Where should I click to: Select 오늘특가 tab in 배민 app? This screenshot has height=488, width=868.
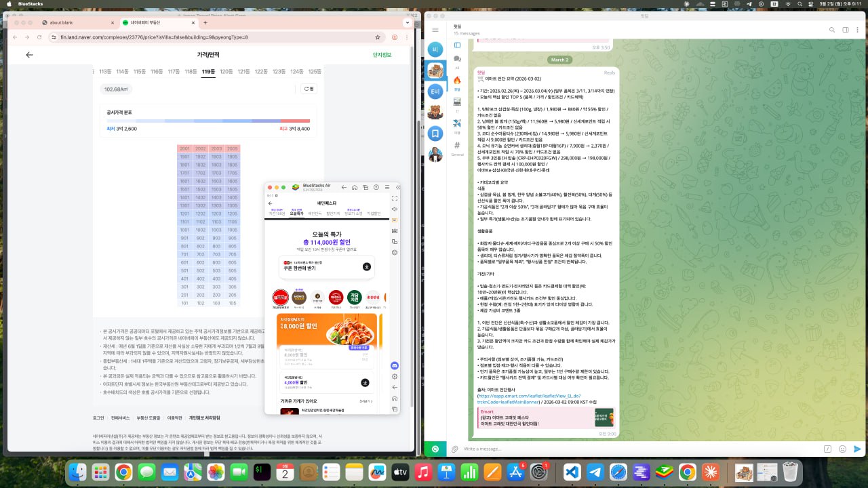pyautogui.click(x=296, y=213)
